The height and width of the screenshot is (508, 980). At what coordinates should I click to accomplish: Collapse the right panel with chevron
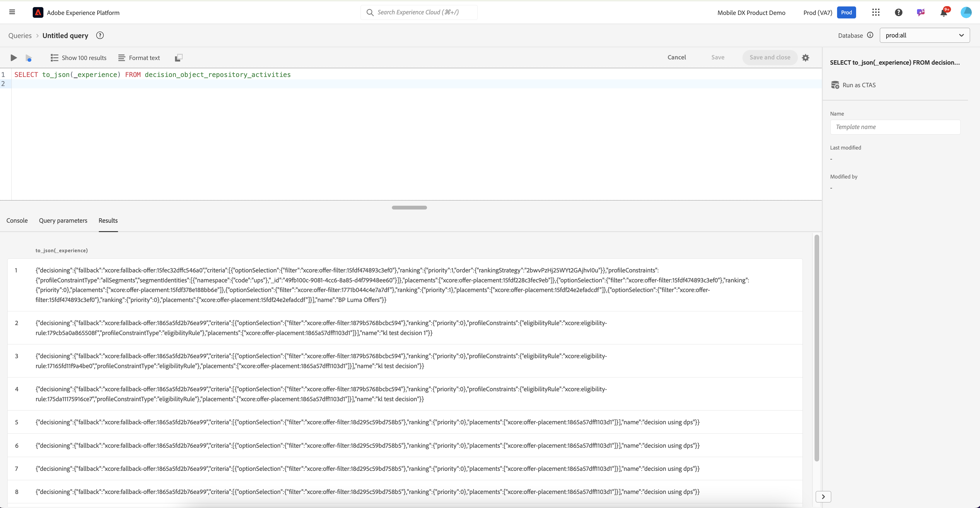(823, 497)
